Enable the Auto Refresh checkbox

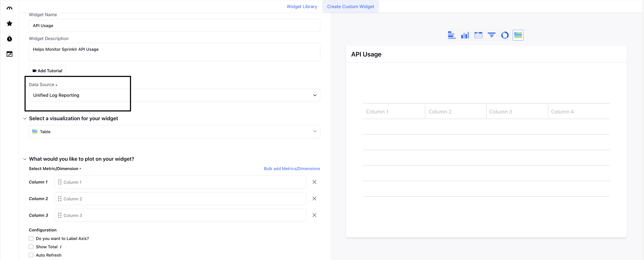(31, 255)
